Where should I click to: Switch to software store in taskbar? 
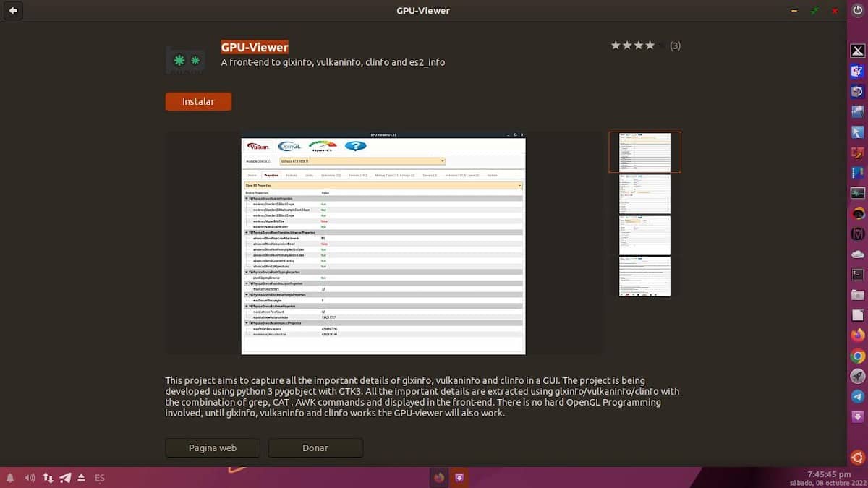point(459,477)
